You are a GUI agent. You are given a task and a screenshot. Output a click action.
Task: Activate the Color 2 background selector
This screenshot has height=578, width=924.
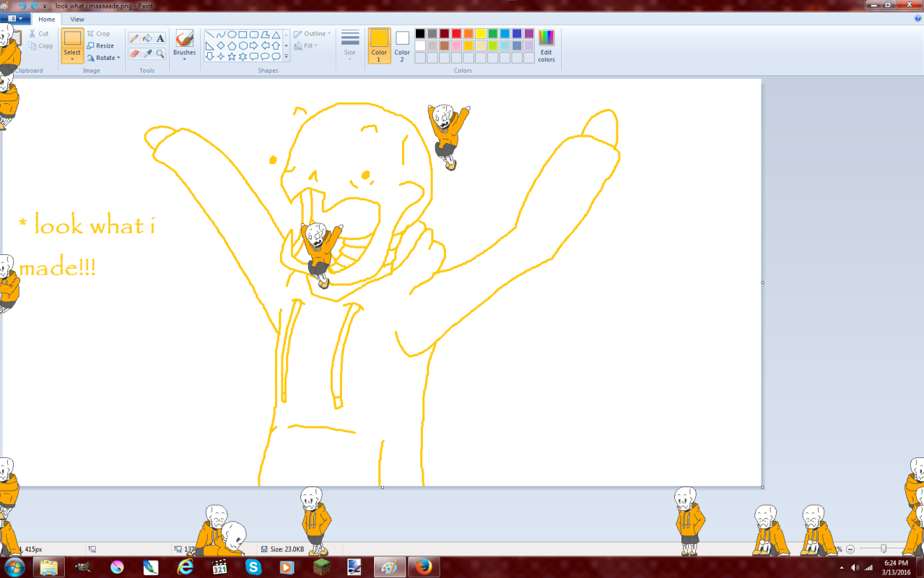[402, 46]
